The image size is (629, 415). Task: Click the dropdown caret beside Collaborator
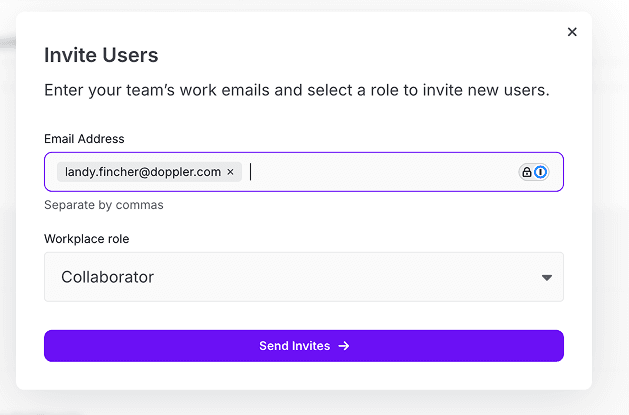click(x=546, y=277)
